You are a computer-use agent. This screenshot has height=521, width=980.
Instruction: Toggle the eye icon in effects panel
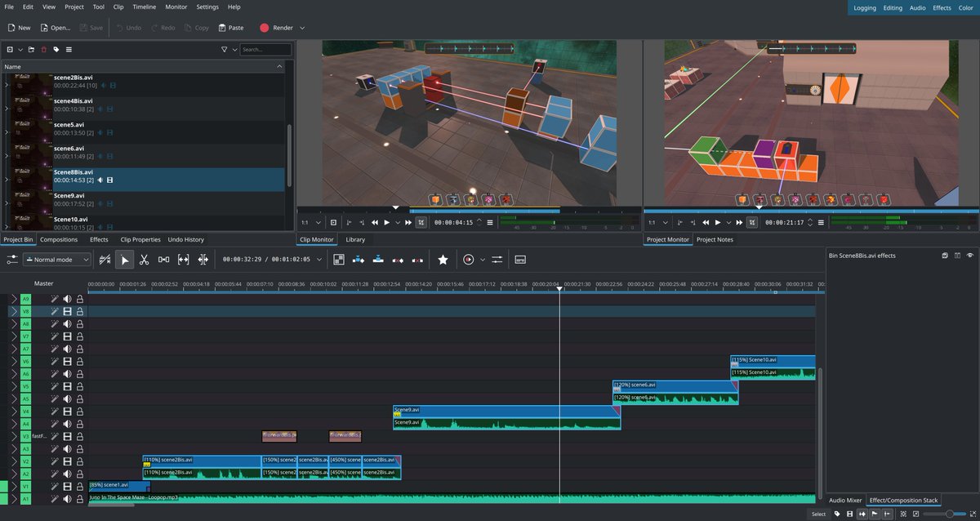click(x=970, y=256)
